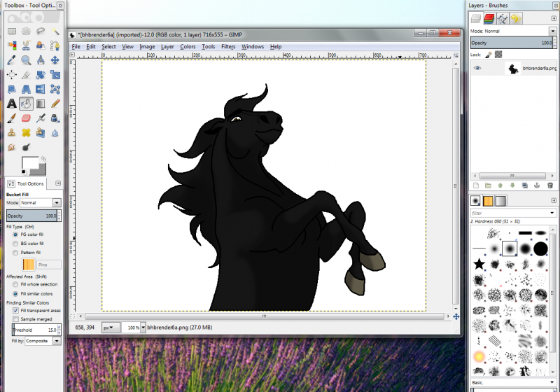
Task: Select the Clone stamp tool
Action: (x=12, y=133)
